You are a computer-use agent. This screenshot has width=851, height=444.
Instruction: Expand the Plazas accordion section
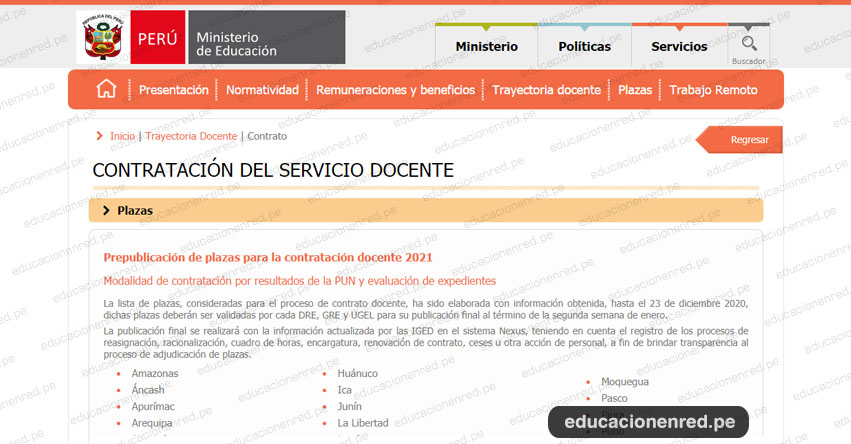point(426,211)
